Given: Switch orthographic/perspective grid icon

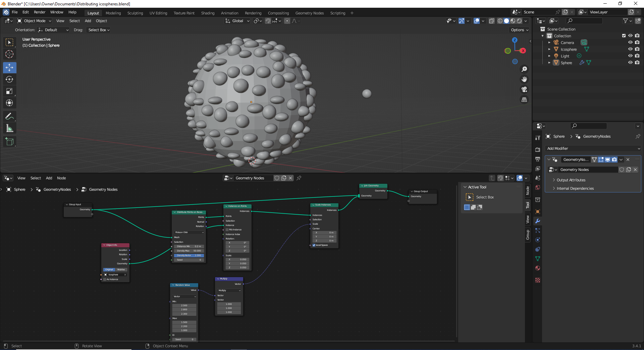Looking at the screenshot, I should (524, 99).
